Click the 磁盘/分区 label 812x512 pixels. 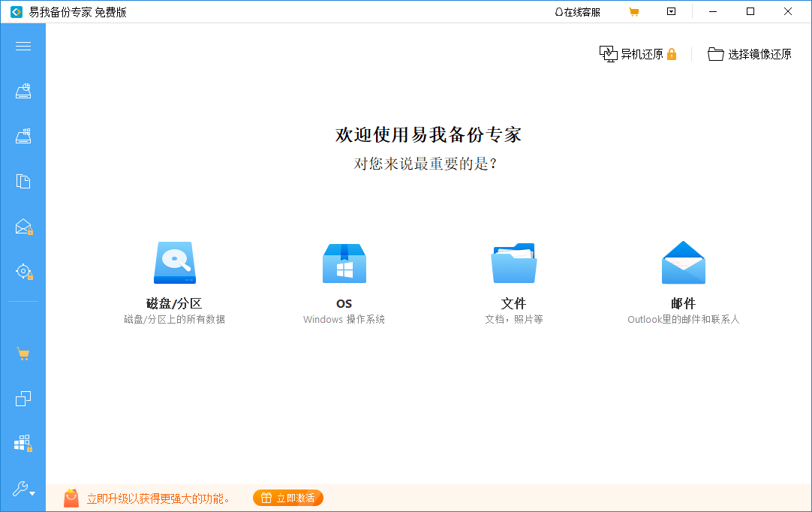[x=174, y=303]
